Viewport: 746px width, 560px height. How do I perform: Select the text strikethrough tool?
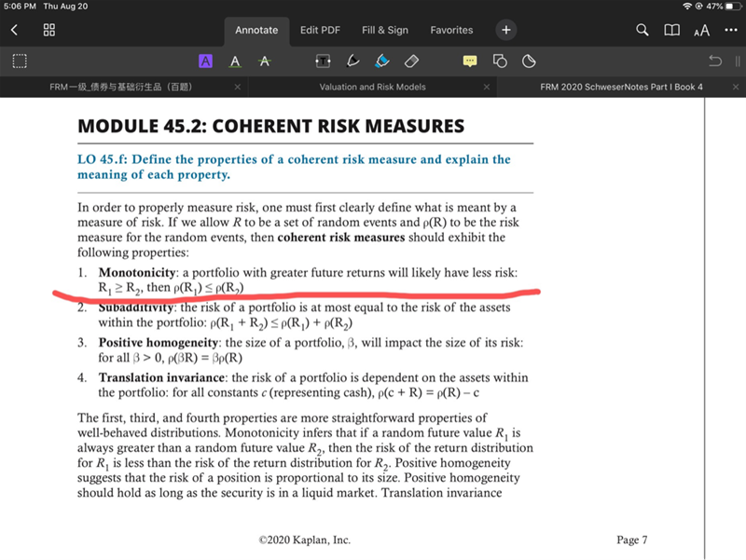[265, 61]
